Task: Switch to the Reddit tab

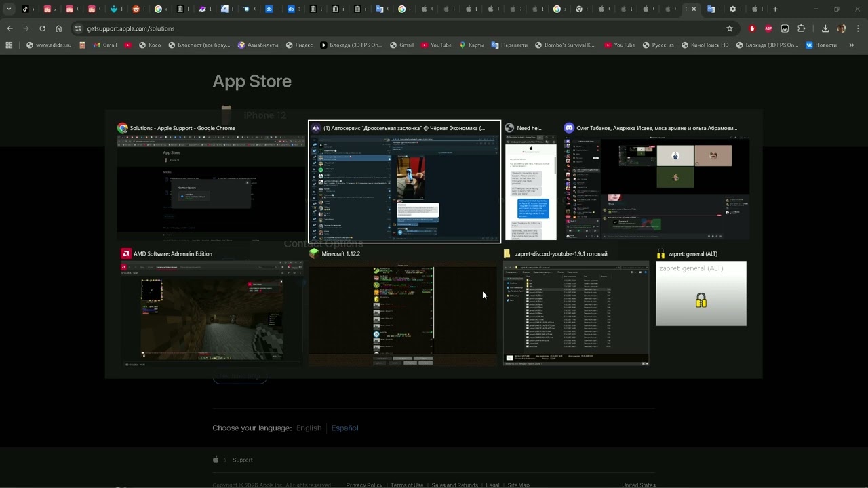Action: (136, 9)
